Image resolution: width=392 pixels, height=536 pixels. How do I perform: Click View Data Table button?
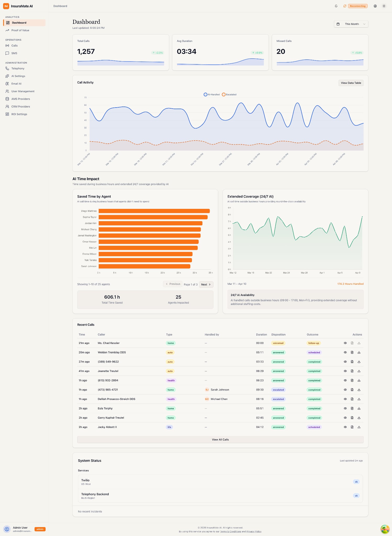click(x=351, y=83)
